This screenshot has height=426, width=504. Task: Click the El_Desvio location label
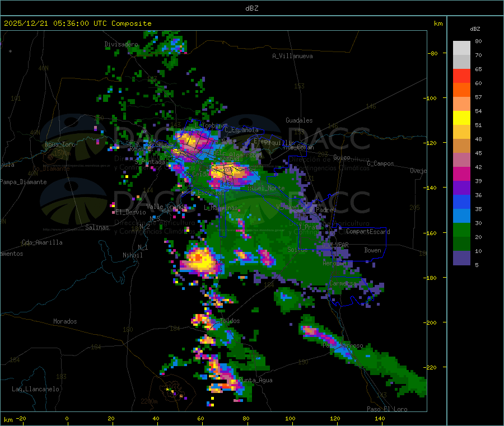coord(131,212)
